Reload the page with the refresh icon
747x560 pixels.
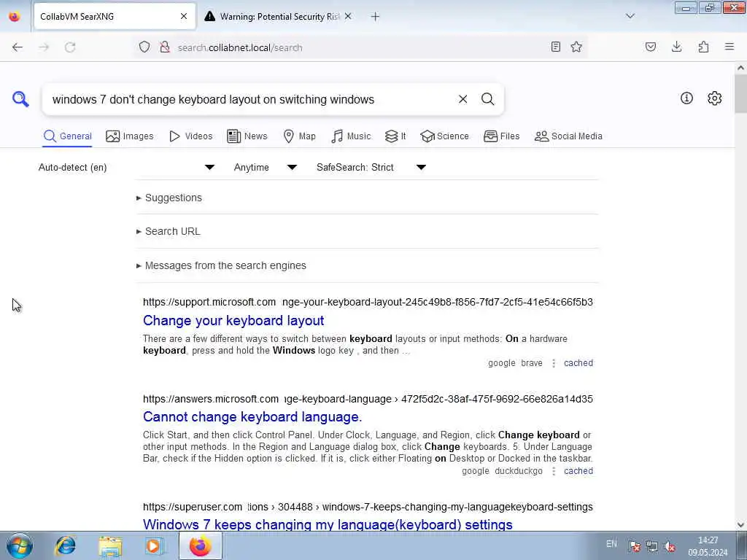coord(70,47)
